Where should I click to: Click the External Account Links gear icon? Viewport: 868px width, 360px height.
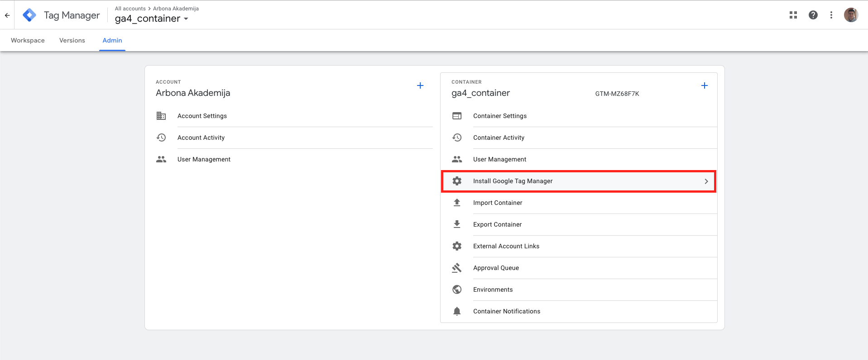[x=457, y=246]
